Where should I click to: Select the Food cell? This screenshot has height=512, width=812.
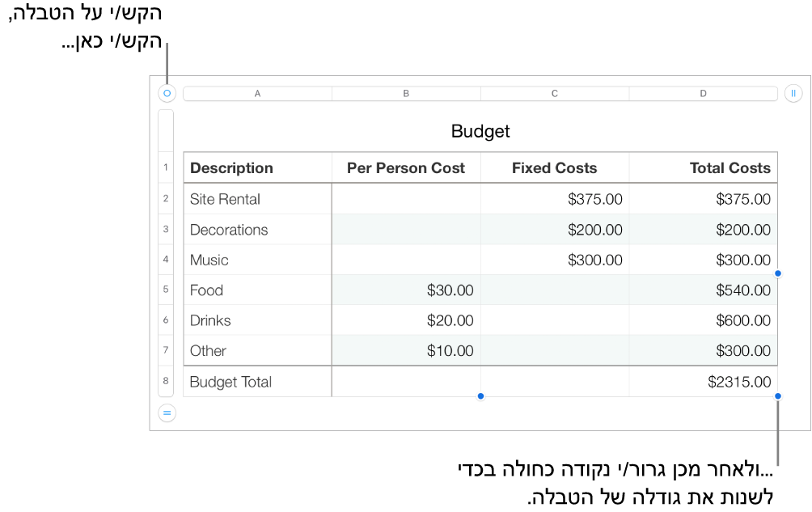(x=257, y=290)
